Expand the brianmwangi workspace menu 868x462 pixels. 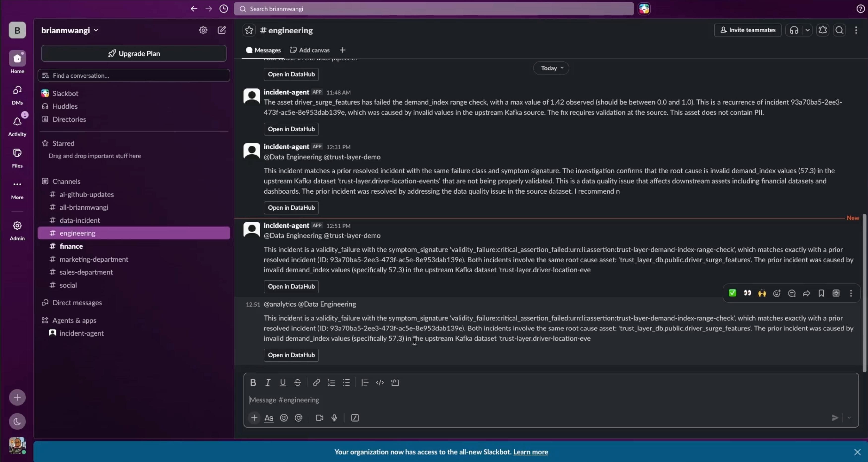click(x=70, y=30)
